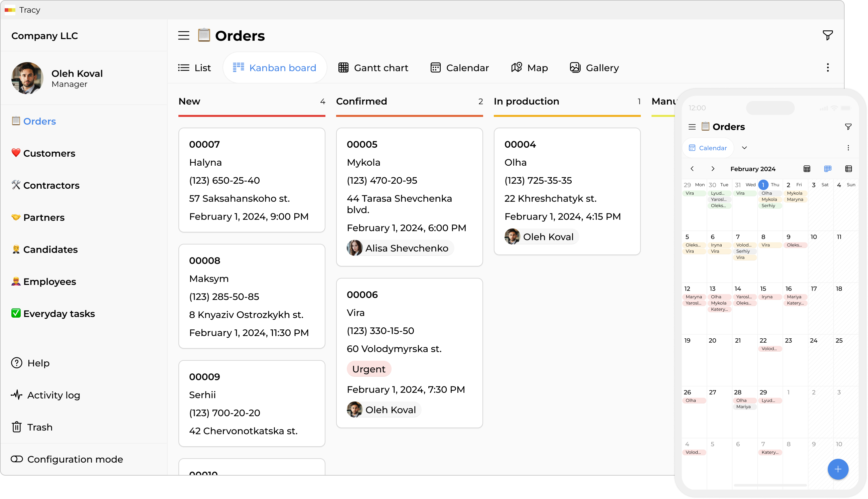The width and height of the screenshot is (868, 499).
Task: Open the Activity log from the sidebar
Action: tap(53, 395)
